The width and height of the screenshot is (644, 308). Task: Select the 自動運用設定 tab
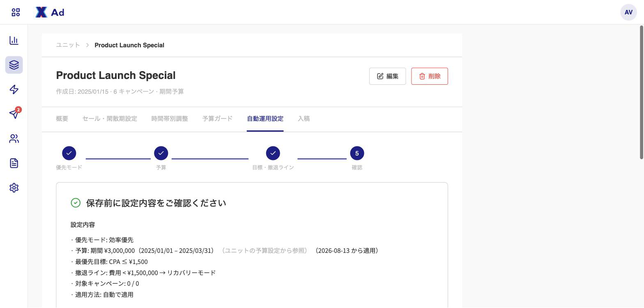pyautogui.click(x=265, y=119)
